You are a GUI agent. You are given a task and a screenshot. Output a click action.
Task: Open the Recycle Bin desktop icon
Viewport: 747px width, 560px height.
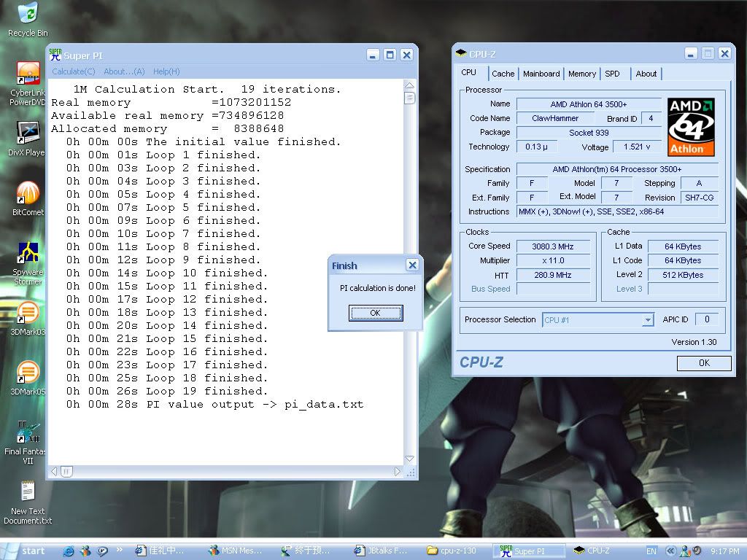[x=28, y=14]
